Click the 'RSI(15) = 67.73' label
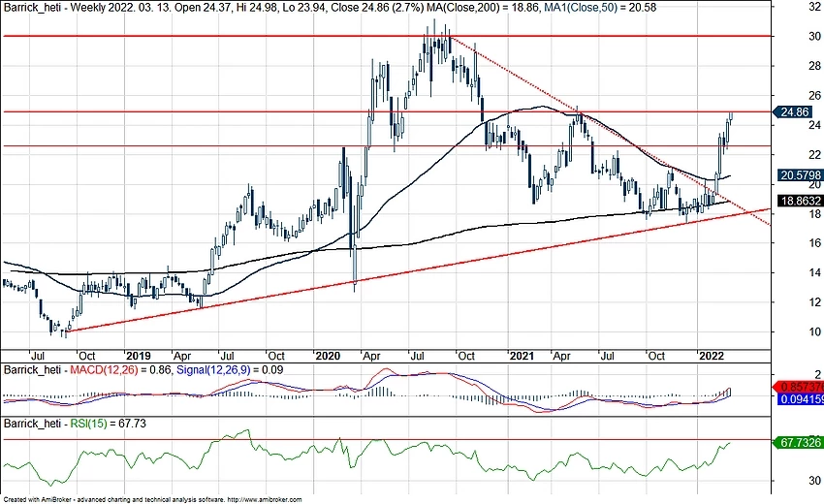 pos(109,423)
